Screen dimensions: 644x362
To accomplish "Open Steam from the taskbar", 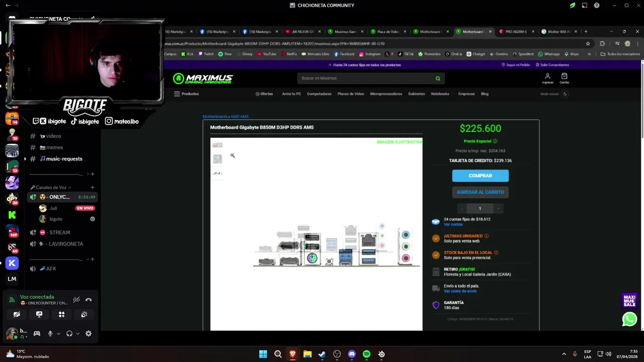I will pyautogui.click(x=322, y=354).
